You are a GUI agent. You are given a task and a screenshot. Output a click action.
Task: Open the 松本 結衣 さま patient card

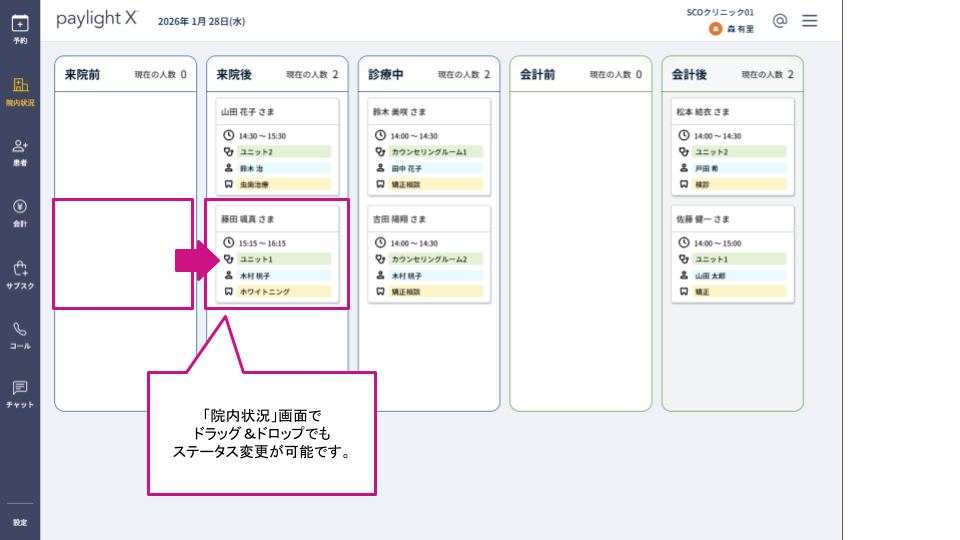[x=732, y=147]
